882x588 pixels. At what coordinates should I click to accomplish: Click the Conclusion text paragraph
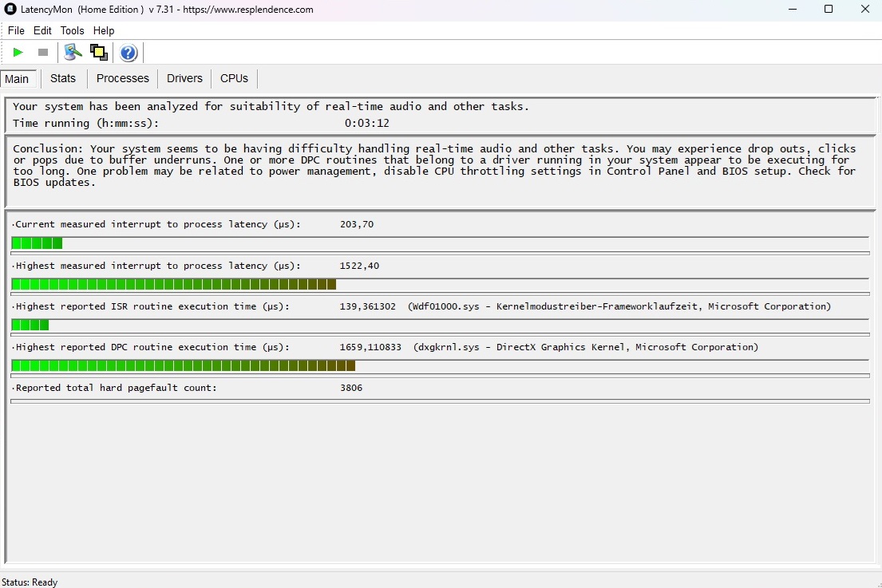pyautogui.click(x=434, y=165)
